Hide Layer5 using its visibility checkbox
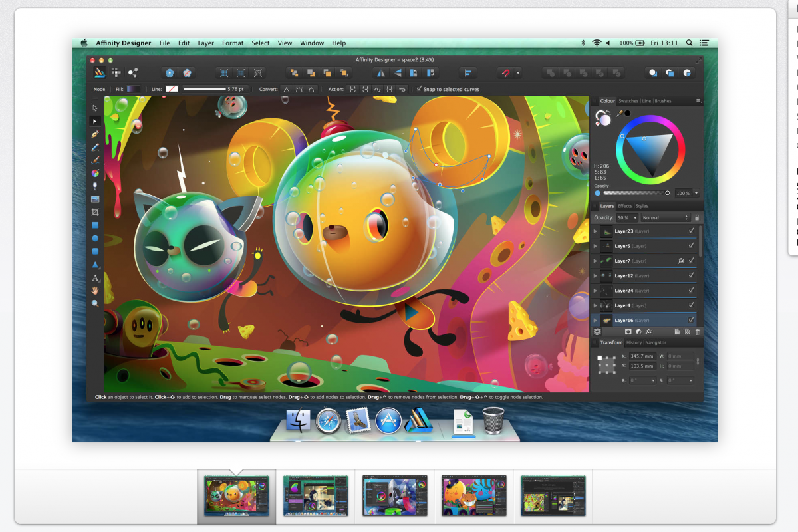 692,246
